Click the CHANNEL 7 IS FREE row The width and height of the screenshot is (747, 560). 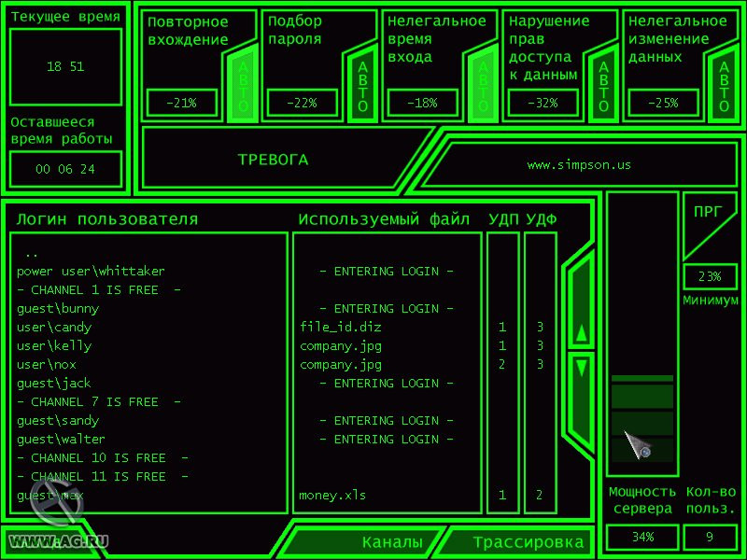[x=99, y=402]
